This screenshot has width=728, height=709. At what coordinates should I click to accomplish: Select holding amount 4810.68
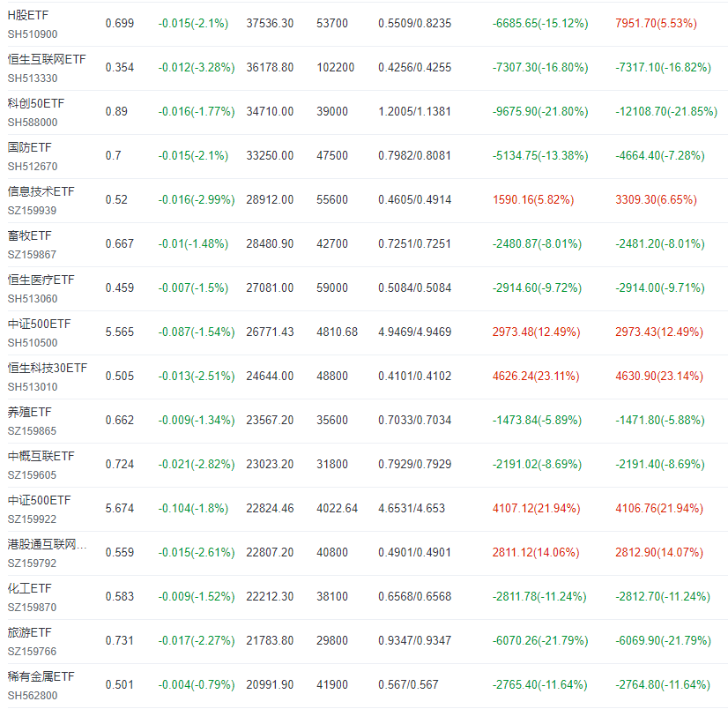click(337, 332)
